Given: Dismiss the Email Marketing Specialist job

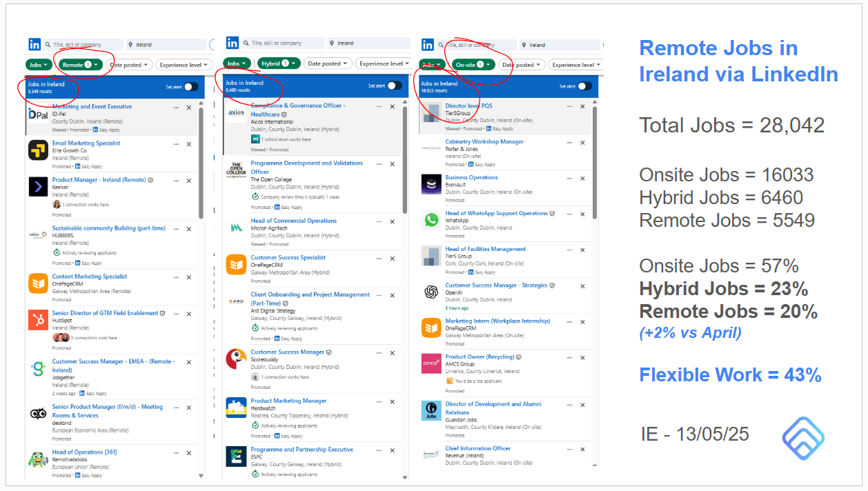Looking at the screenshot, I should click(189, 144).
